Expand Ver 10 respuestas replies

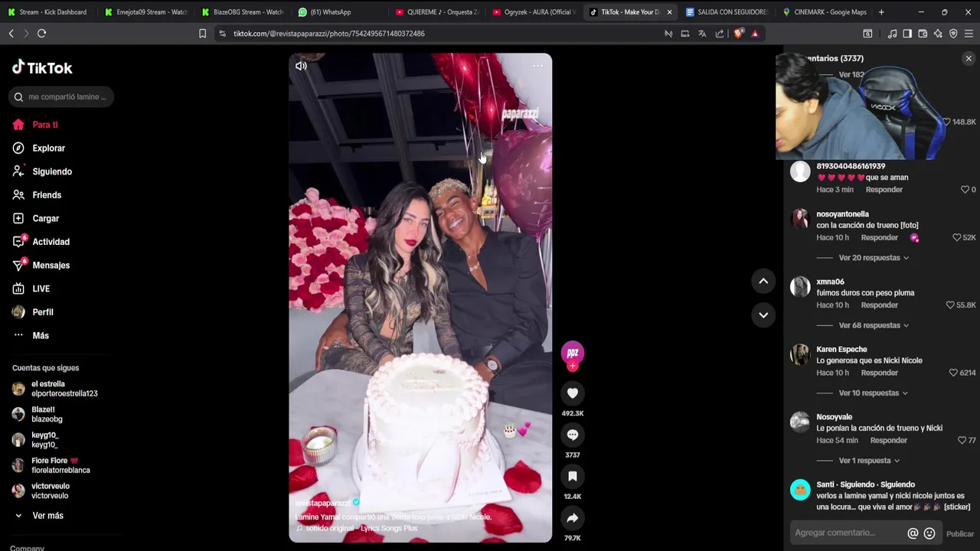(x=874, y=393)
